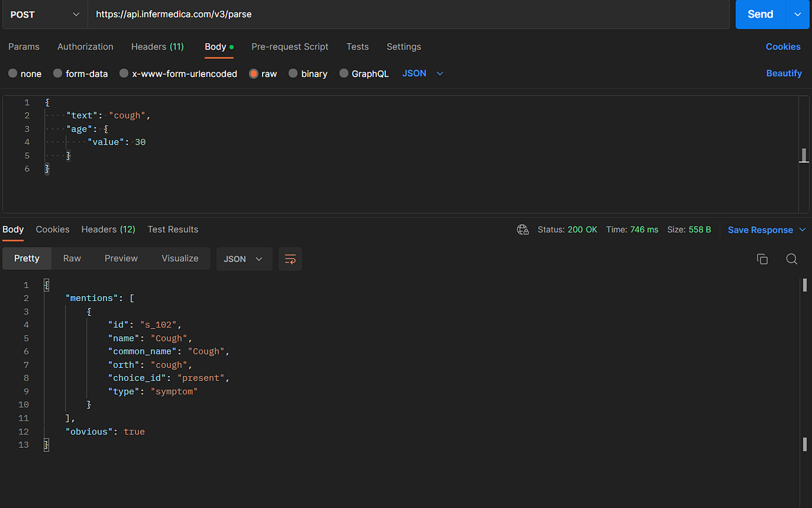
Task: Expand the request body JSON format dropdown
Action: [x=423, y=73]
